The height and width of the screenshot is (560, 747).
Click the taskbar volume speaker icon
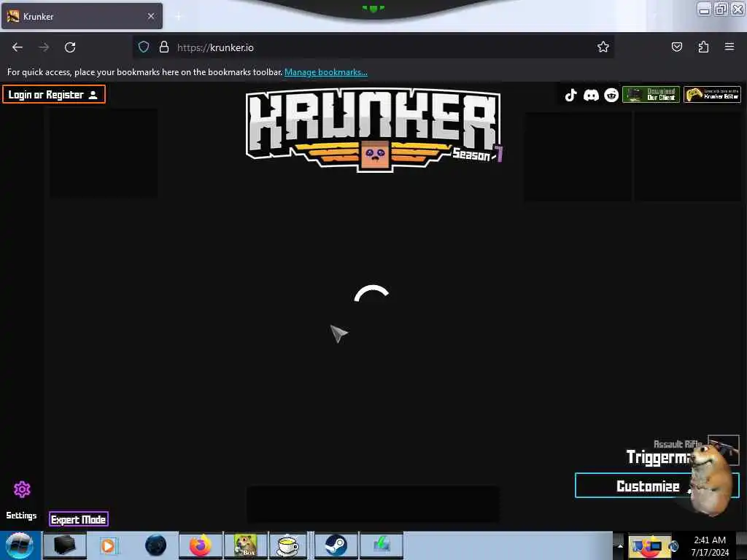click(673, 546)
